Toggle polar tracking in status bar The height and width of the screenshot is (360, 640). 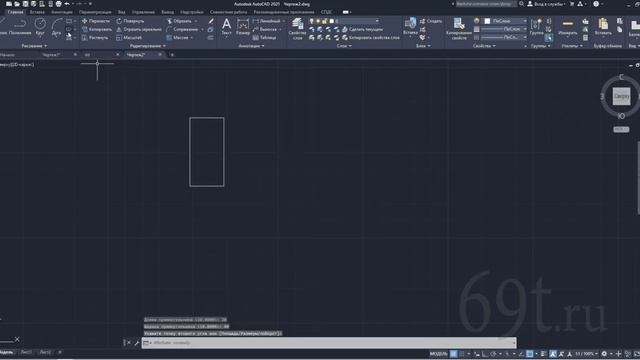coord(493,354)
